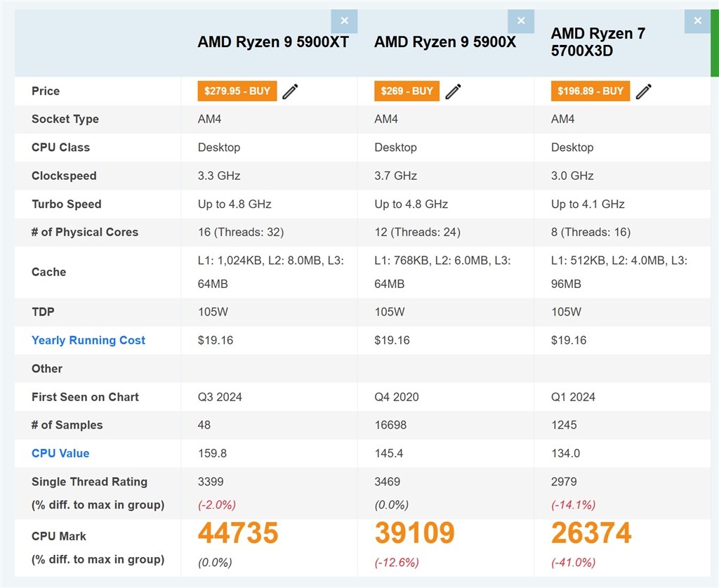719x588 pixels.
Task: Click the (-41.0%) CPU Mark difference
Action: [x=573, y=563]
